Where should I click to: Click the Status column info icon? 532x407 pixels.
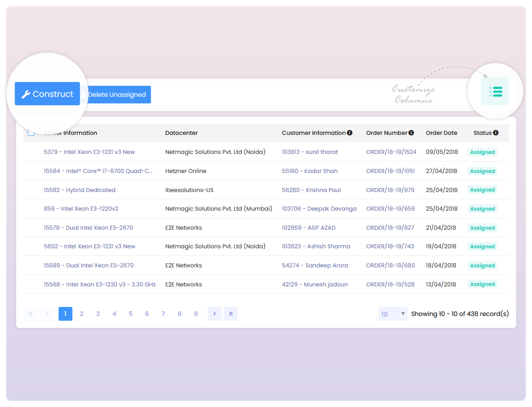click(496, 133)
